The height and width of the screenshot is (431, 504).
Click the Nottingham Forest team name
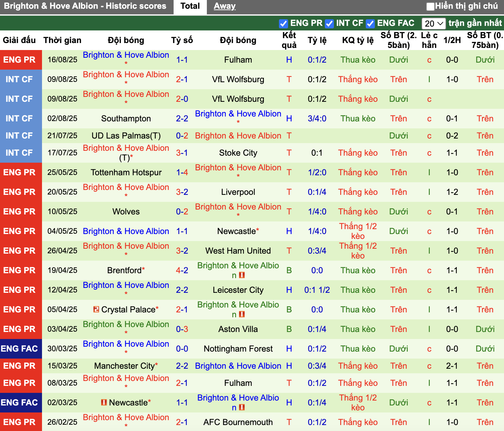(238, 349)
